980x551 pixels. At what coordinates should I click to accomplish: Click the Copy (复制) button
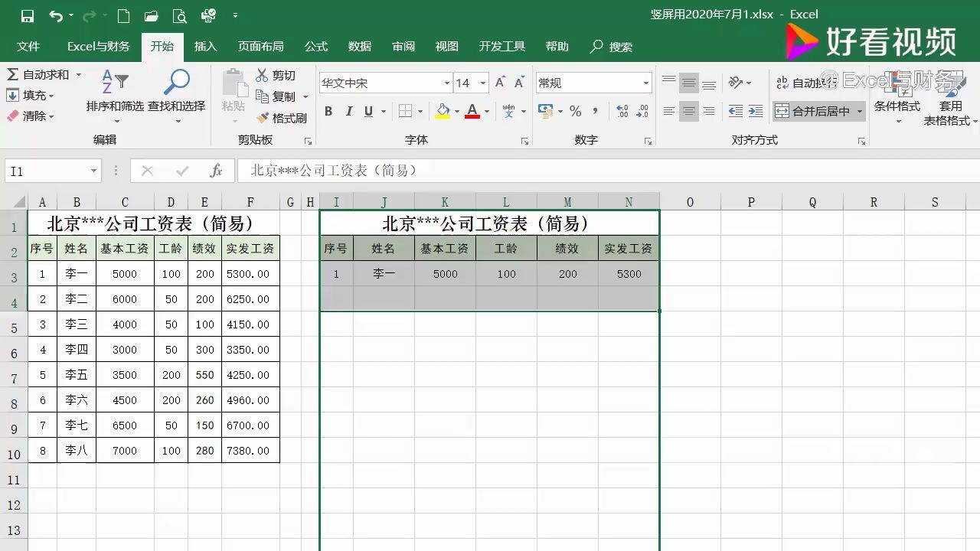pyautogui.click(x=276, y=96)
